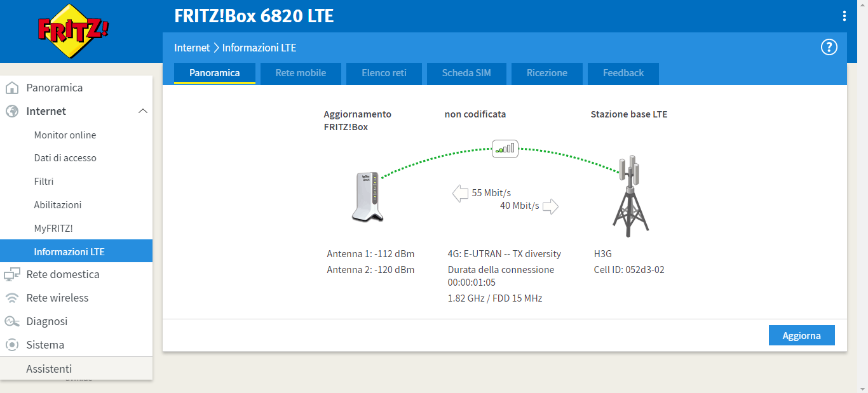
Task: Click the signal strength bars icon
Action: click(x=505, y=149)
